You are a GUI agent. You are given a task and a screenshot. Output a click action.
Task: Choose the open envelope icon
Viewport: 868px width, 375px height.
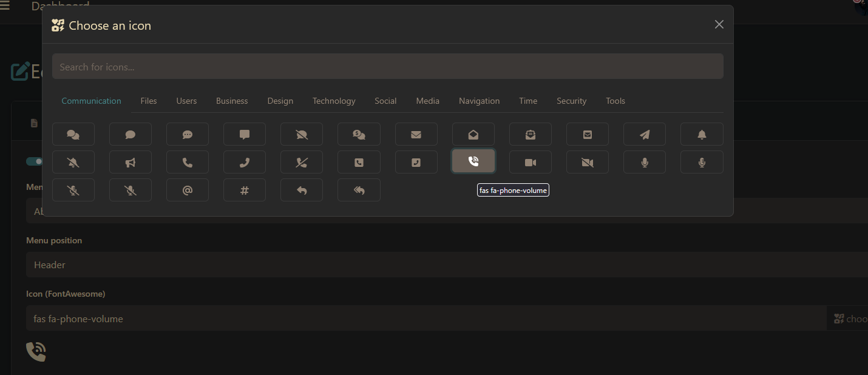pos(473,134)
